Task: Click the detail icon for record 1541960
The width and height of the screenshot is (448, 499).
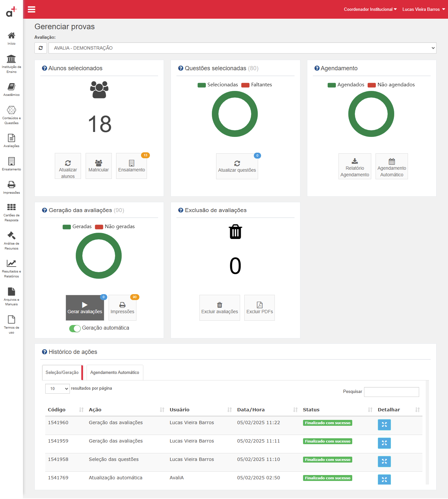Action: point(384,425)
